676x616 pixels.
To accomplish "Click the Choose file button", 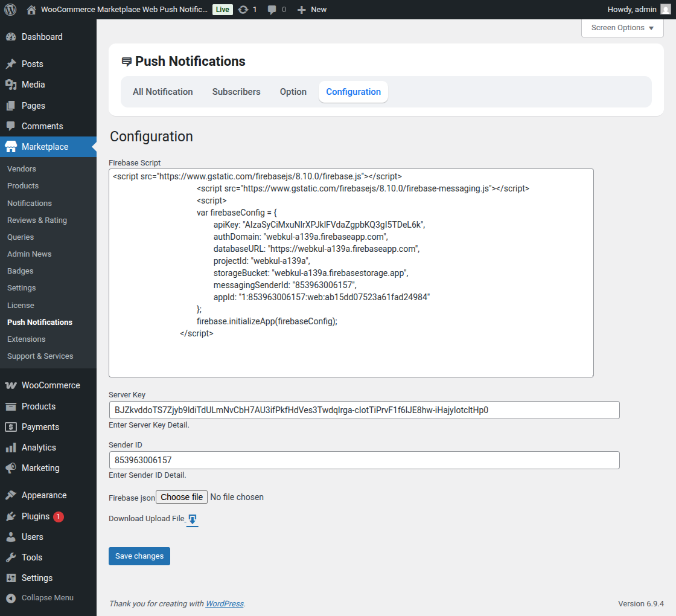I will point(182,497).
